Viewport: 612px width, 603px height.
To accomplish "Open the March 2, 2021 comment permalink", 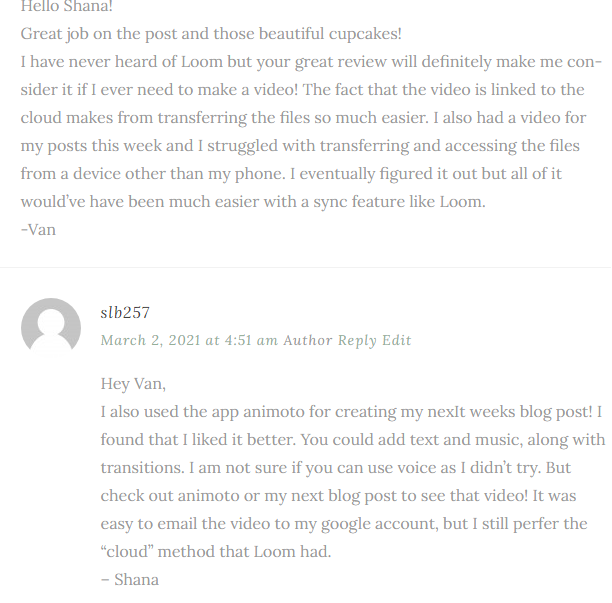I will (189, 340).
